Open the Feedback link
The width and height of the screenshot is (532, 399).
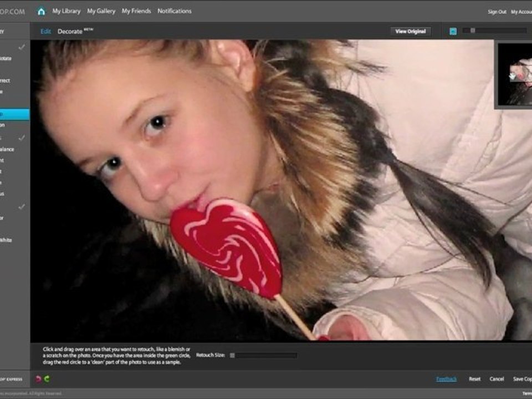[x=446, y=379]
